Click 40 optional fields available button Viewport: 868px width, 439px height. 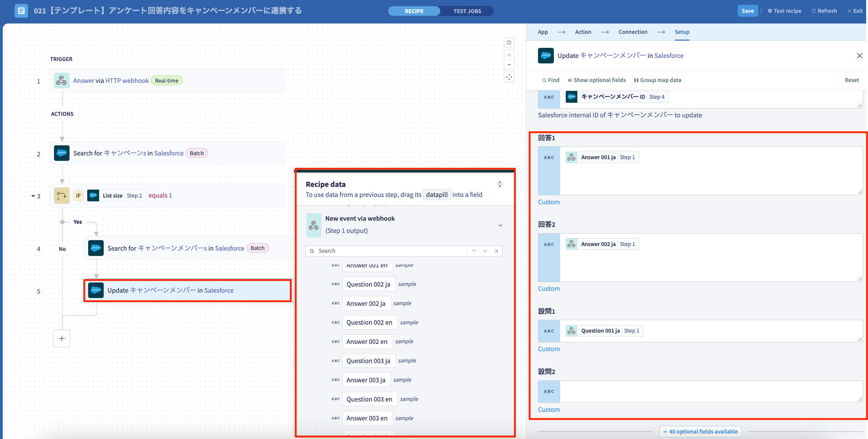[700, 431]
